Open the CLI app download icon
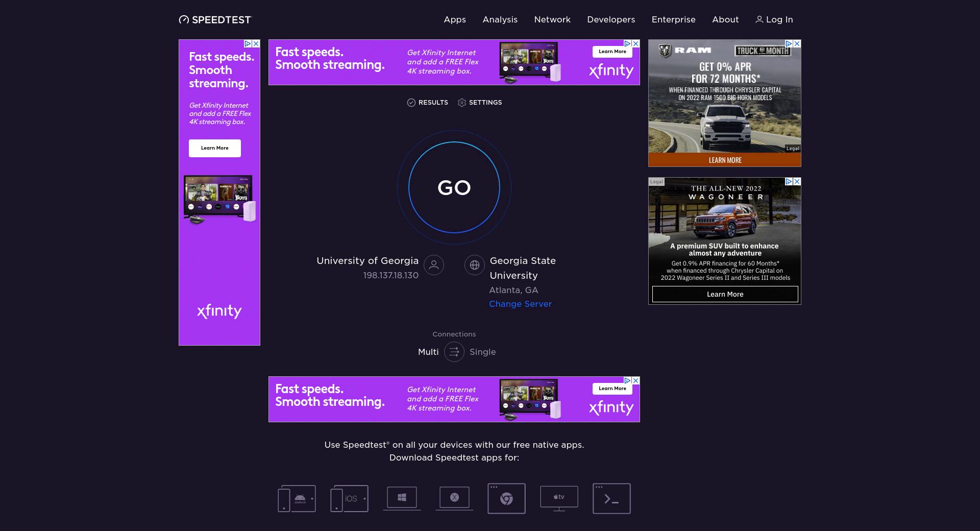Viewport: 980px width, 531px height. pyautogui.click(x=611, y=498)
